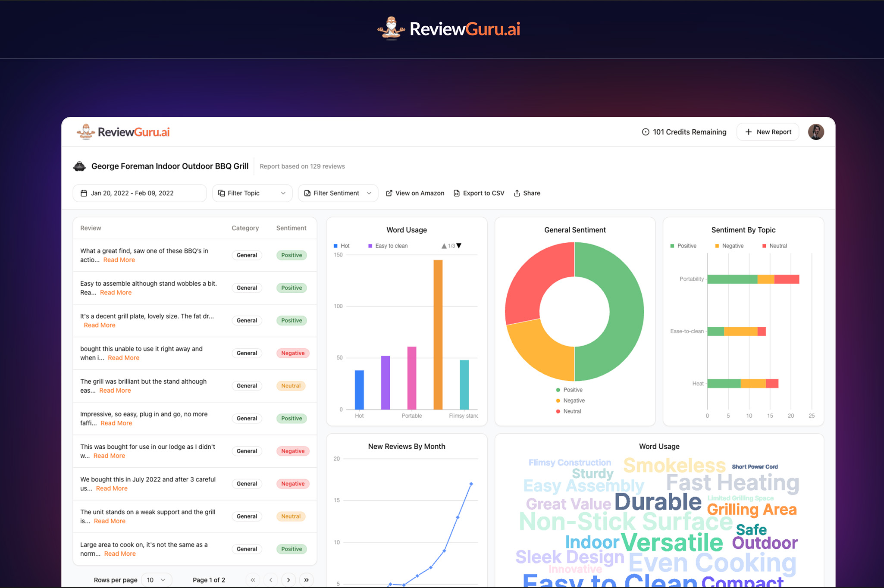Click View on Amazon link
The image size is (884, 588).
[x=415, y=193]
